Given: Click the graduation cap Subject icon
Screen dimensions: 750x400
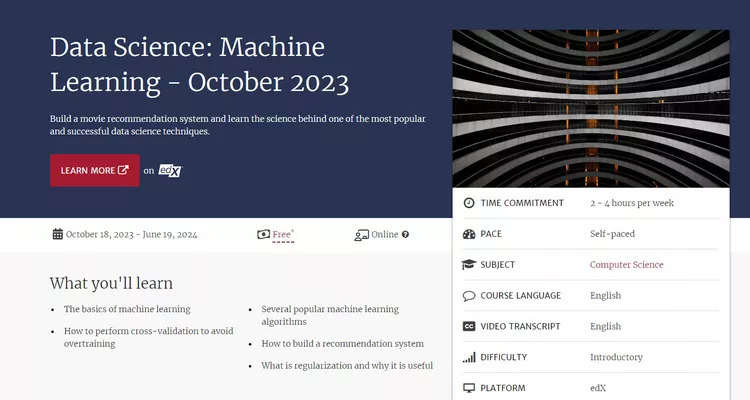Looking at the screenshot, I should pos(469,265).
